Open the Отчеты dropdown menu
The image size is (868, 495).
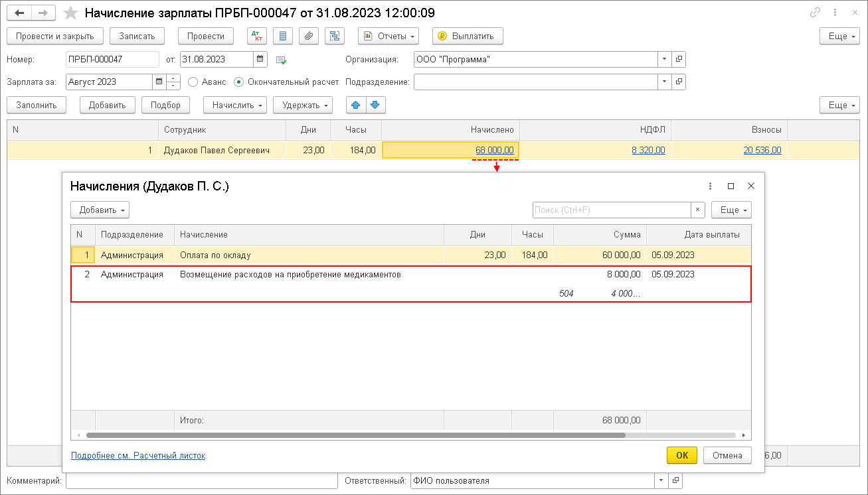(389, 36)
